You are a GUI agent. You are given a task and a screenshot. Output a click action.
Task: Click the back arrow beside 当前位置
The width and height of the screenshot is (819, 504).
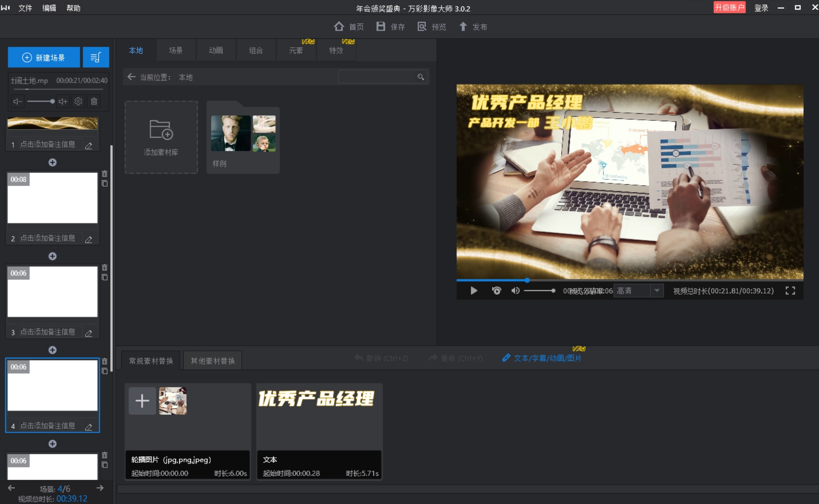coord(131,77)
